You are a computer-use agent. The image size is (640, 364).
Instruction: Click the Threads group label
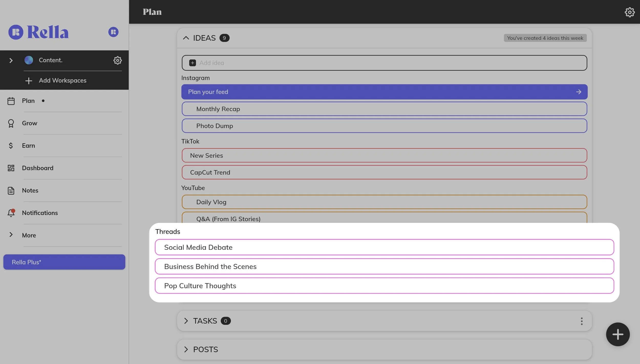[x=168, y=232]
